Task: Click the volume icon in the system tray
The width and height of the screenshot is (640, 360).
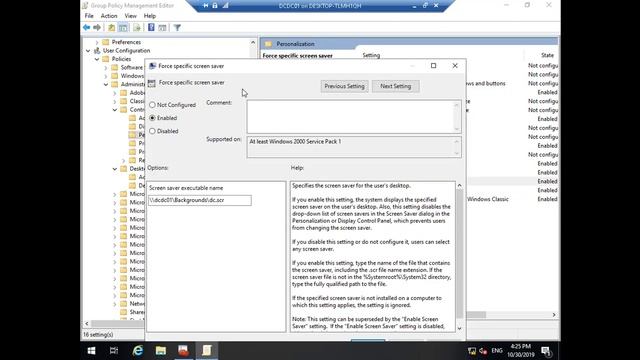Action: coord(483,351)
